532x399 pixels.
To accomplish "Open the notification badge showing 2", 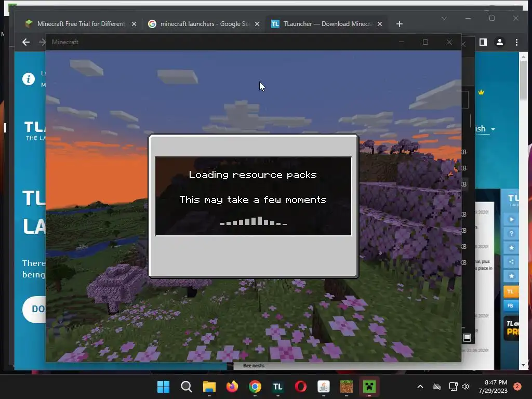I will pyautogui.click(x=517, y=387).
